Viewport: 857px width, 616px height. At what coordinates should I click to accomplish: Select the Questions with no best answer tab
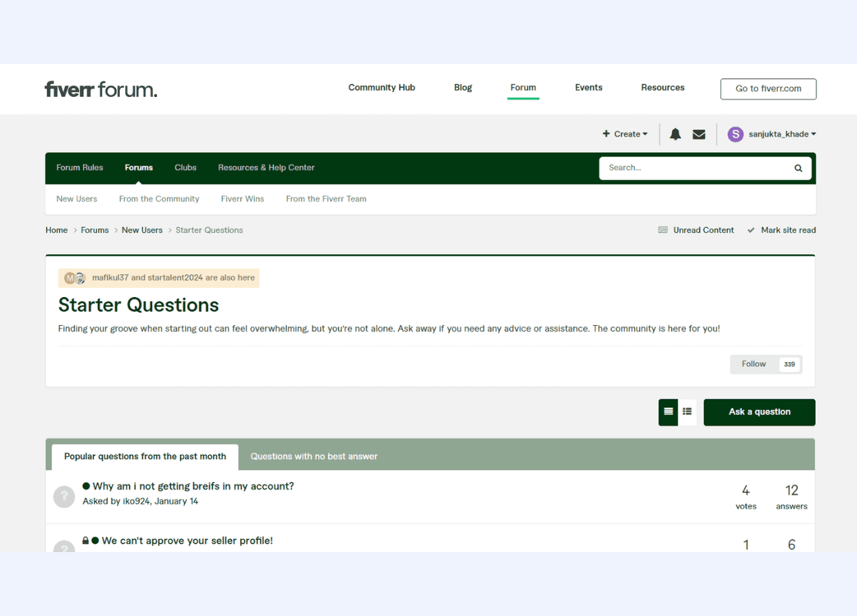314,456
